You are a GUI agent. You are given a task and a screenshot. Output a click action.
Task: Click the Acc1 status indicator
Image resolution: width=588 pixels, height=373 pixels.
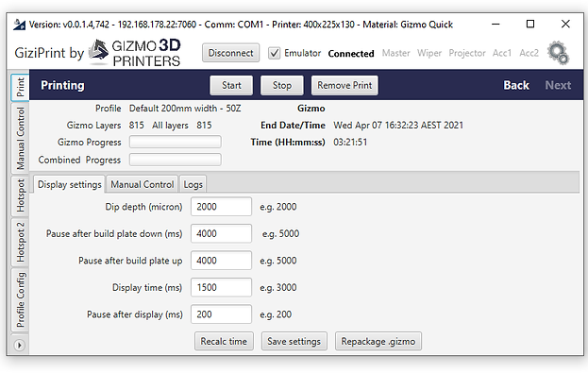pyautogui.click(x=502, y=53)
